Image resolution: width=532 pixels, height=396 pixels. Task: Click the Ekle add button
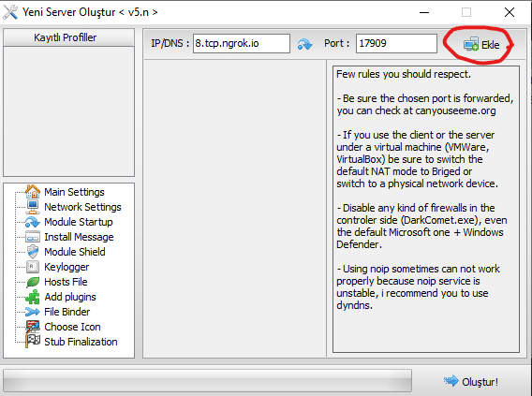[481, 45]
